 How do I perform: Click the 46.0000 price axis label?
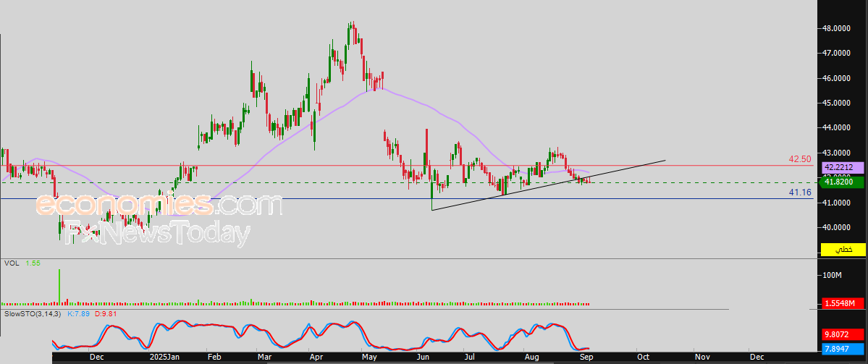pyautogui.click(x=835, y=78)
